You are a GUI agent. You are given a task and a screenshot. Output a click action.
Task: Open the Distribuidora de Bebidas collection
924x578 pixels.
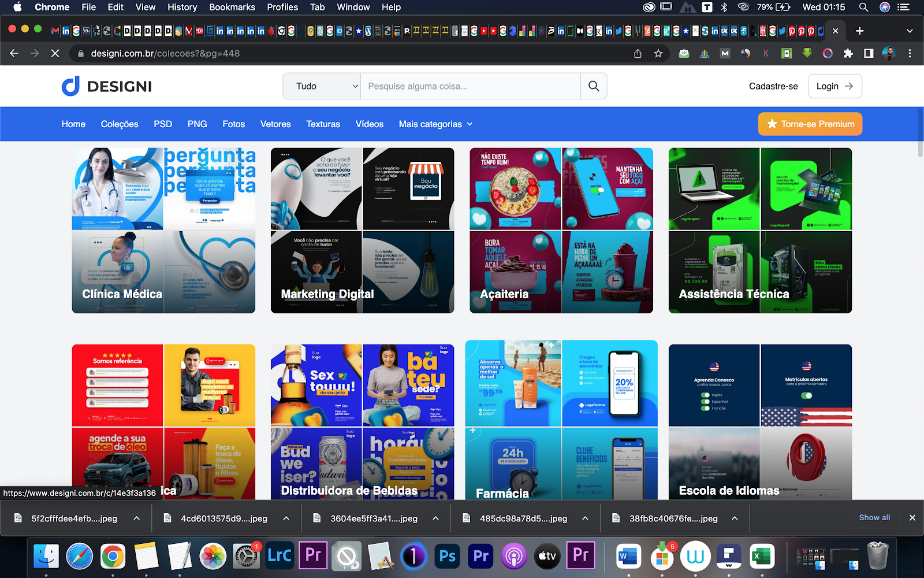pyautogui.click(x=362, y=422)
